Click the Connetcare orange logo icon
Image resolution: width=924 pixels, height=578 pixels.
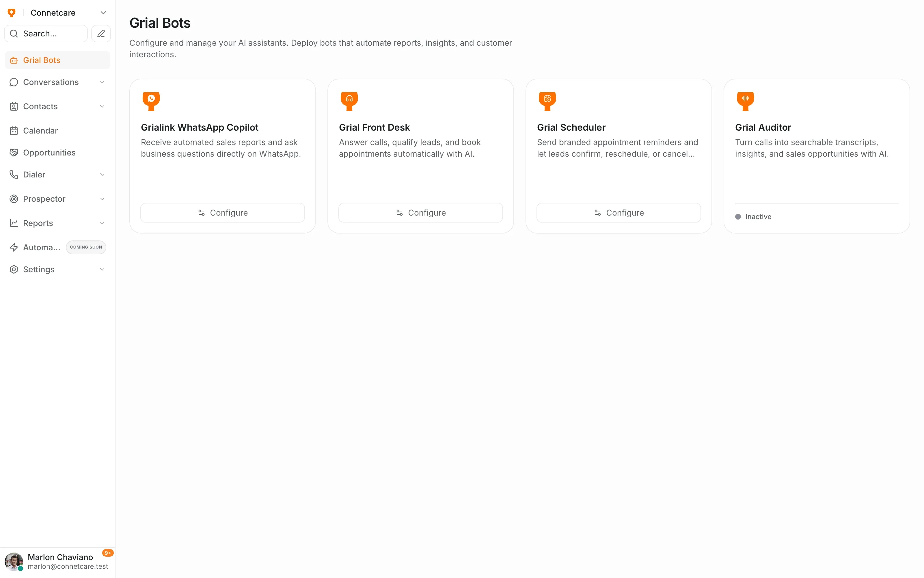click(12, 13)
